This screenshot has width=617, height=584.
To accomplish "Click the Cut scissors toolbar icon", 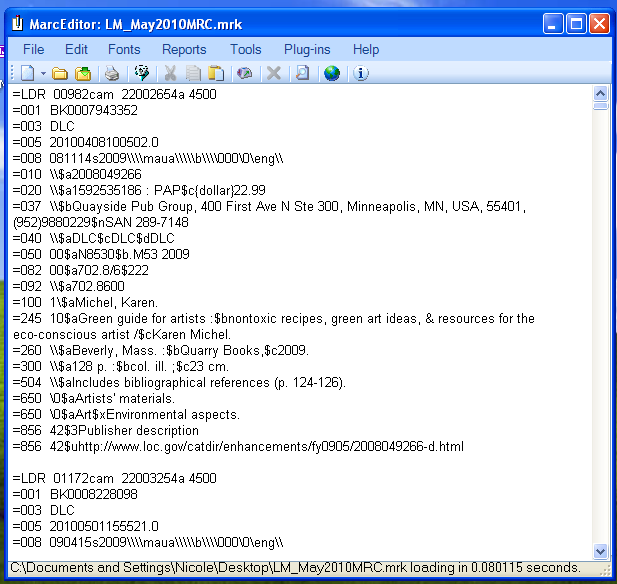I will [x=170, y=73].
